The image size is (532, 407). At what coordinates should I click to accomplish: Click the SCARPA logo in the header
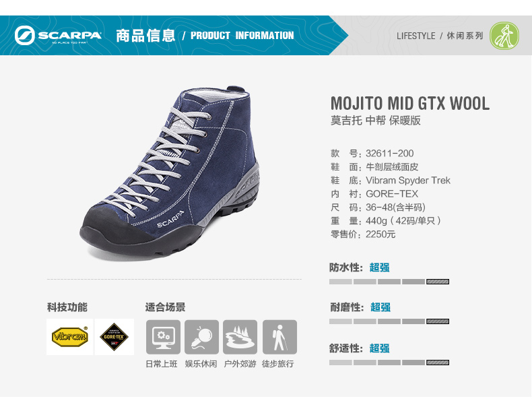[58, 35]
